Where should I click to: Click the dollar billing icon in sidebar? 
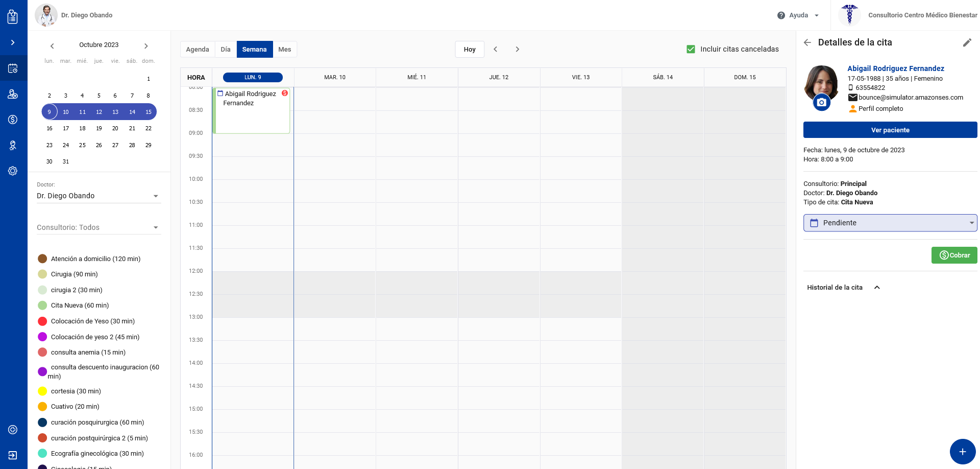[13, 120]
